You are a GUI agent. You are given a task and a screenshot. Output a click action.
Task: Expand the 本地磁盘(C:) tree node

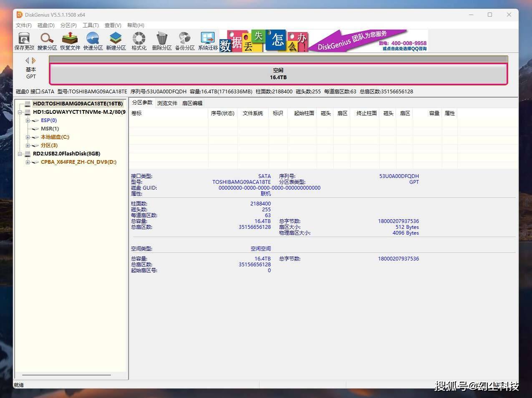point(28,137)
